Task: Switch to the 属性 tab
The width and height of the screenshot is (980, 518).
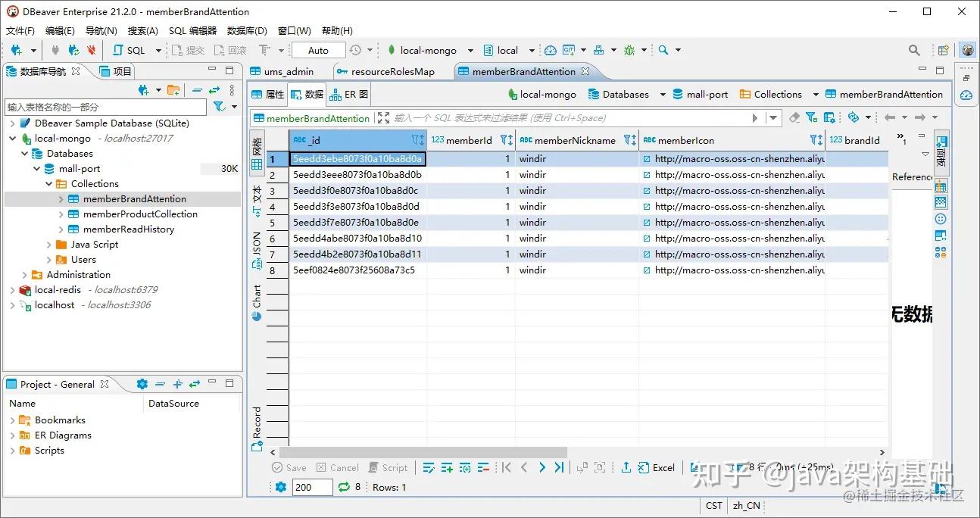Action: coord(267,95)
